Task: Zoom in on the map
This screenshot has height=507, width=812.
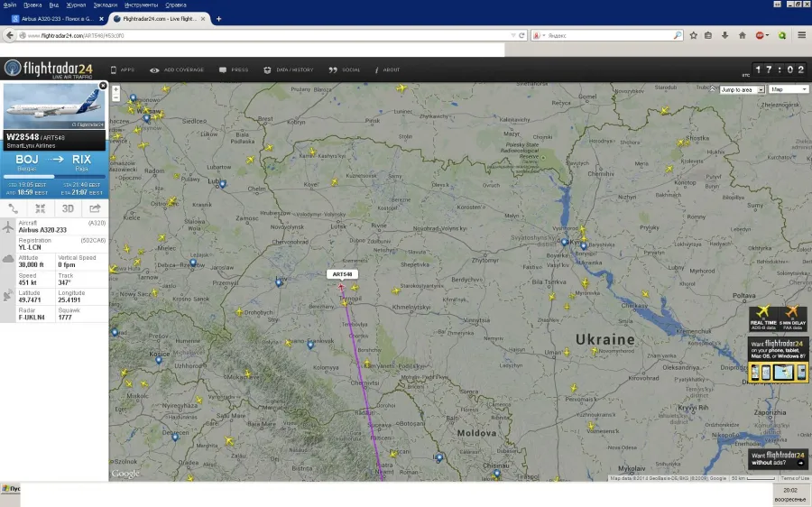Action: coord(116,89)
